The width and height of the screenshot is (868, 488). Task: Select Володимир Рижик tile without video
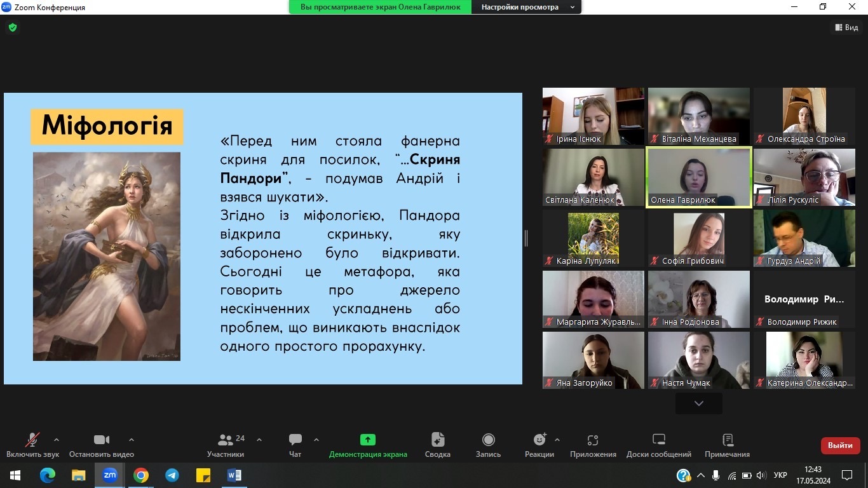point(804,299)
